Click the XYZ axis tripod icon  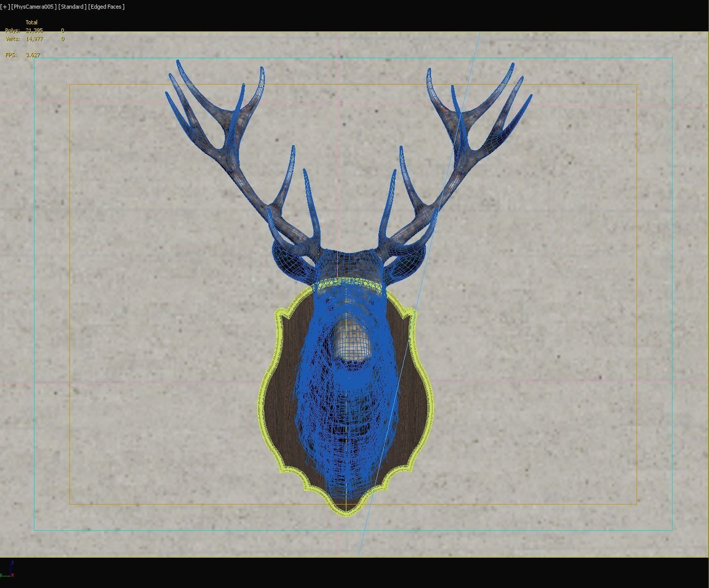pos(8,570)
